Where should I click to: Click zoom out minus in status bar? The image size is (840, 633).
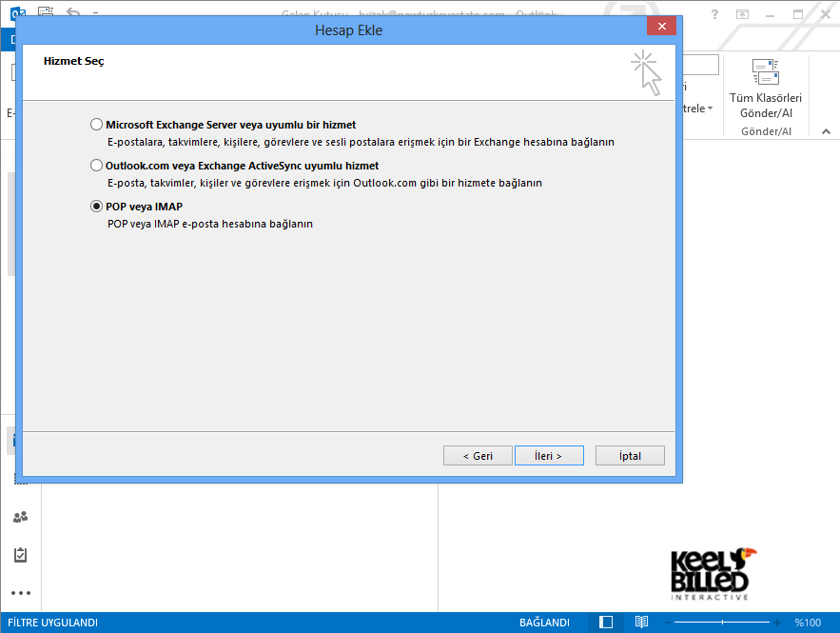pyautogui.click(x=668, y=623)
